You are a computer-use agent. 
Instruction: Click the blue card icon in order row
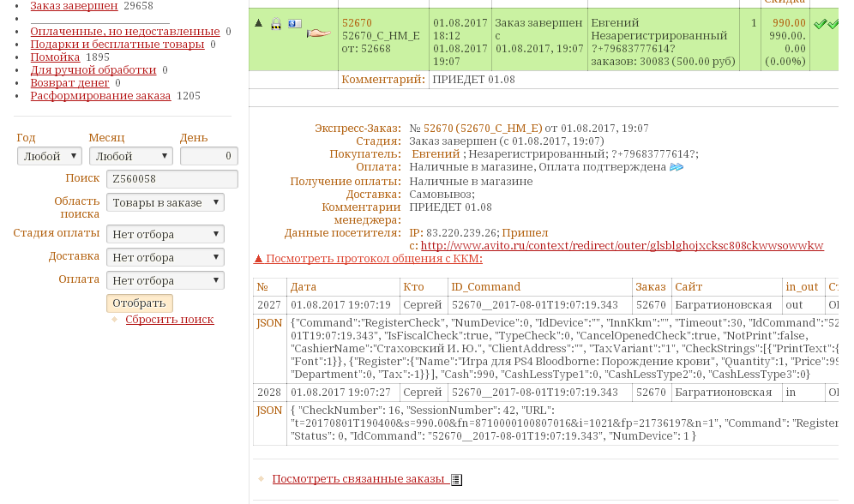(x=294, y=24)
